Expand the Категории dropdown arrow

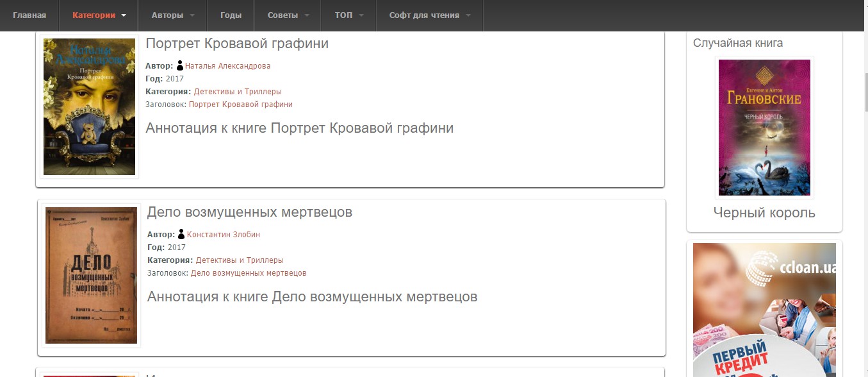coord(124,15)
